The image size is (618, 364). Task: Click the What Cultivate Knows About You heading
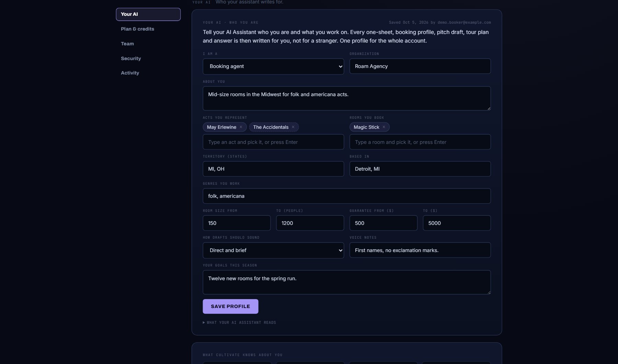pos(243,355)
